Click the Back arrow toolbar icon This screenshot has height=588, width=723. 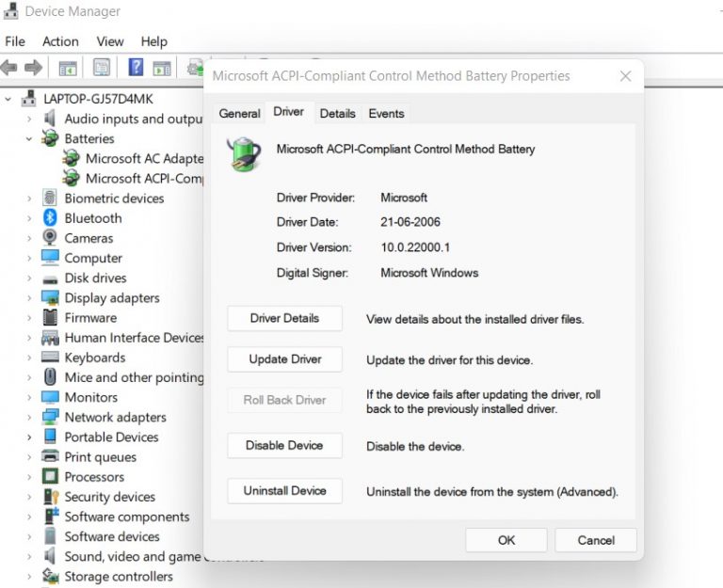coord(8,68)
